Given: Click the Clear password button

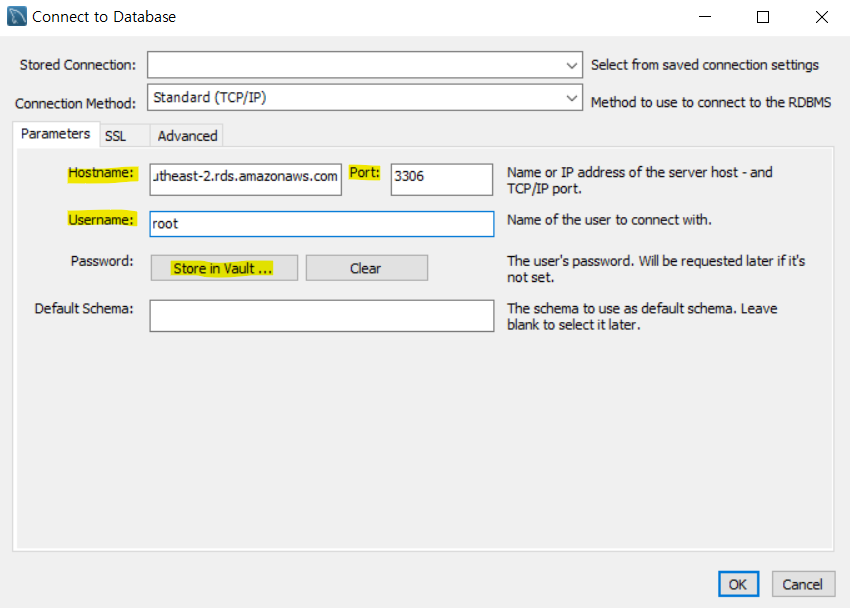Looking at the screenshot, I should click(x=367, y=268).
